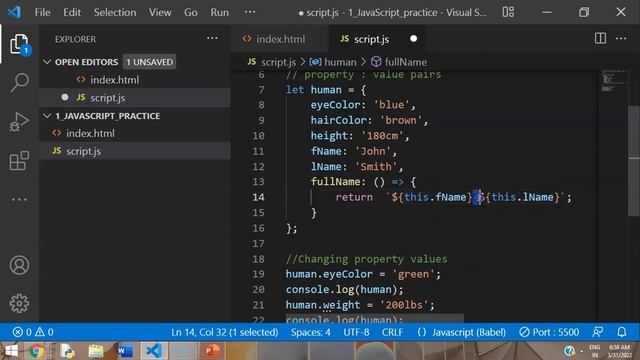Screen dimensions: 640x360
Task: Click the unsaved dot on script.js tab
Action: pos(413,38)
